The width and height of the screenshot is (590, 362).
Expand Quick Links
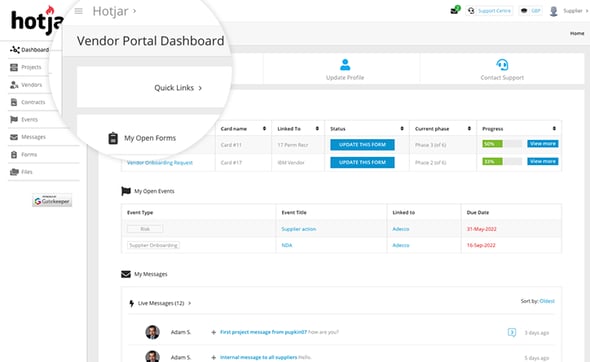pyautogui.click(x=178, y=88)
